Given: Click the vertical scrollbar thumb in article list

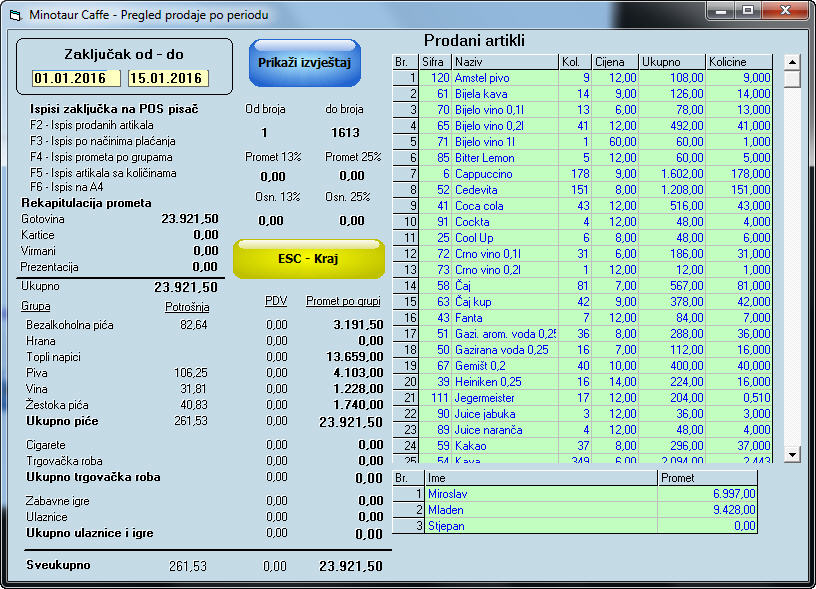Looking at the screenshot, I should click(792, 78).
